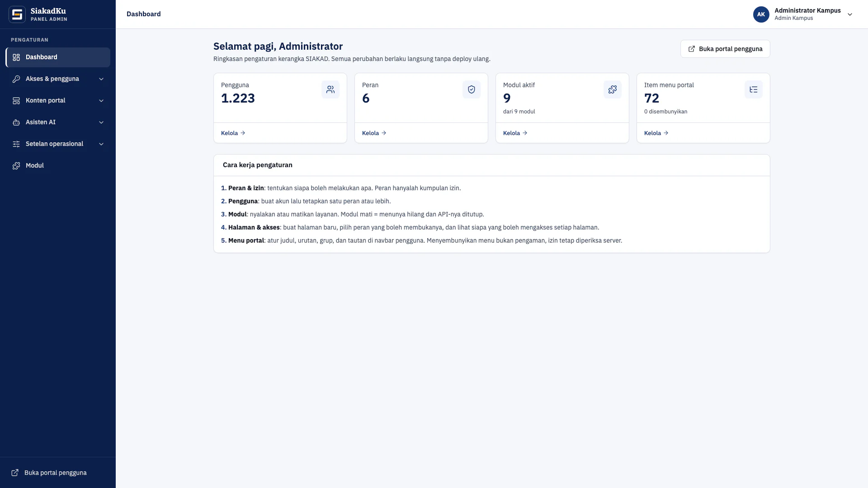Click the puzzle icon beside Modul in sidebar
Viewport: 868px width, 488px height.
(x=16, y=166)
